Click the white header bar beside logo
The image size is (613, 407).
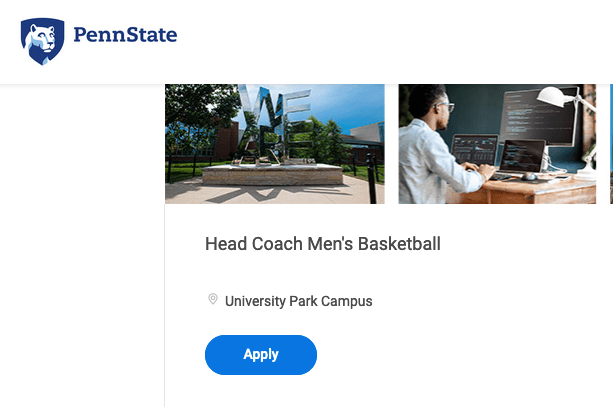point(400,41)
